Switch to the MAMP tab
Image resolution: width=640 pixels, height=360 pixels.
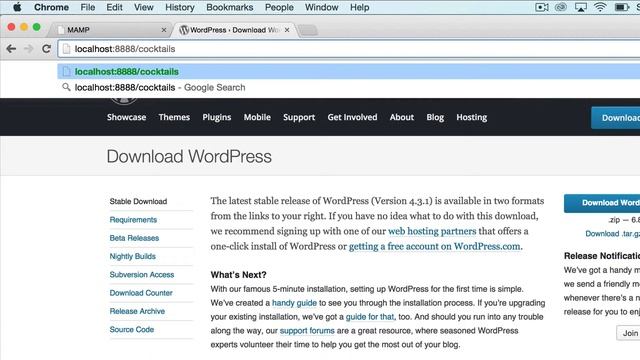pyautogui.click(x=108, y=30)
